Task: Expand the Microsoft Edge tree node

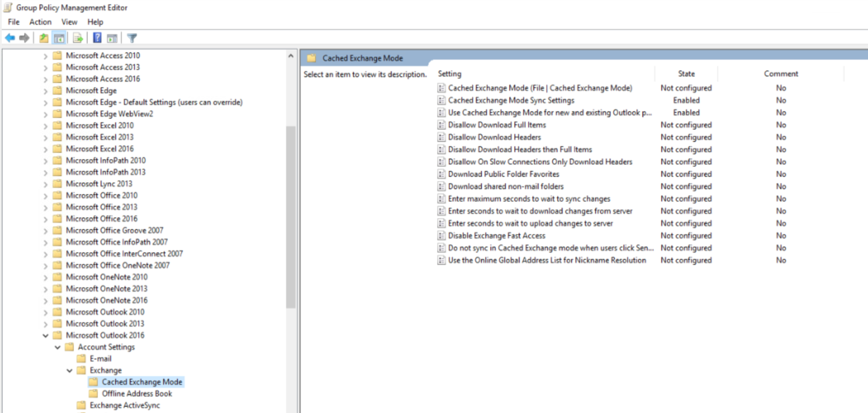Action: coord(45,91)
